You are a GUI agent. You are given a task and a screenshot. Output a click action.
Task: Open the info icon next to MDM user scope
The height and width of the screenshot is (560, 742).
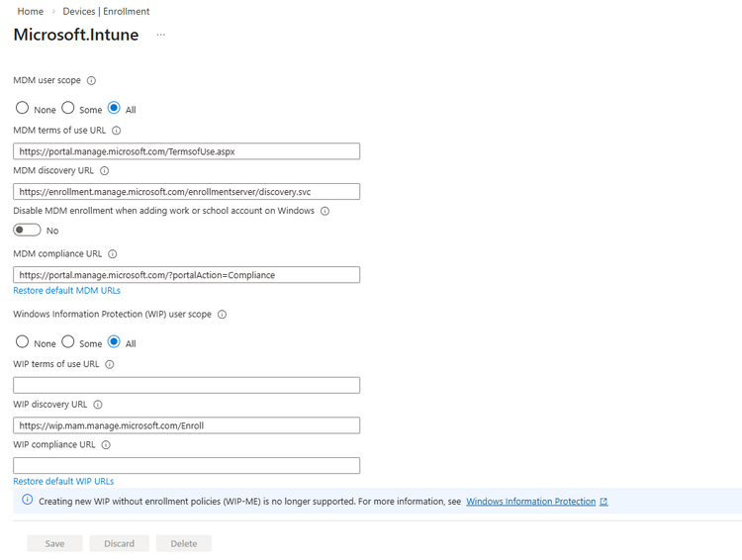pyautogui.click(x=91, y=80)
